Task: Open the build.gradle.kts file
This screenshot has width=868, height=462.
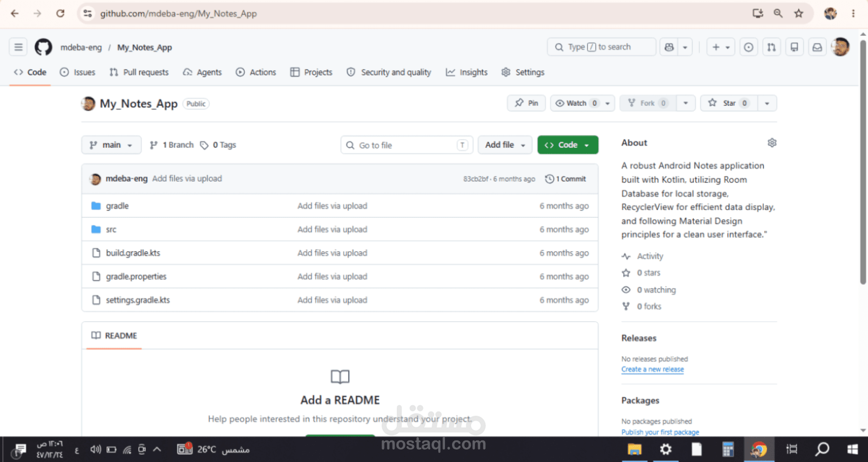Action: [133, 253]
